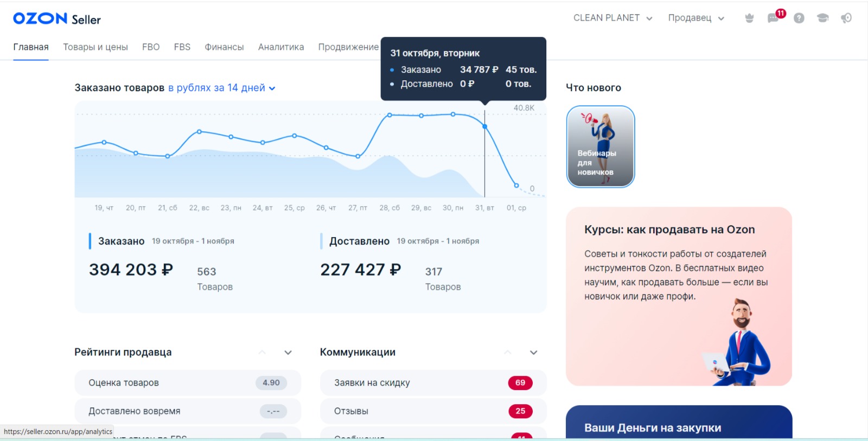Click the '19, чт' axis date label
This screenshot has height=441, width=868.
(x=104, y=208)
